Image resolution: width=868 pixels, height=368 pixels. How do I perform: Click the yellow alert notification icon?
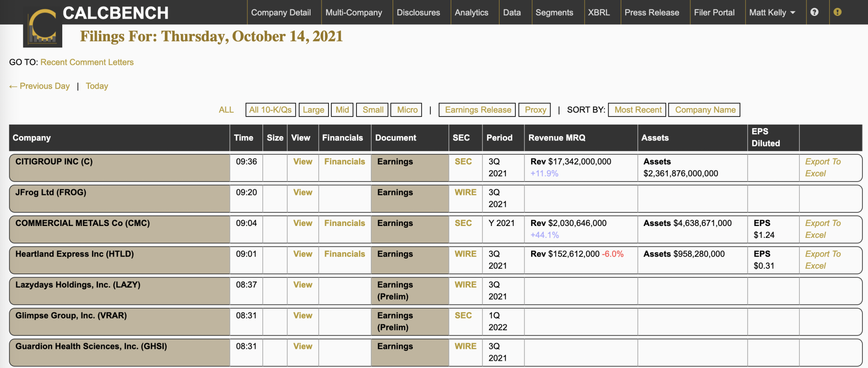[x=837, y=12]
